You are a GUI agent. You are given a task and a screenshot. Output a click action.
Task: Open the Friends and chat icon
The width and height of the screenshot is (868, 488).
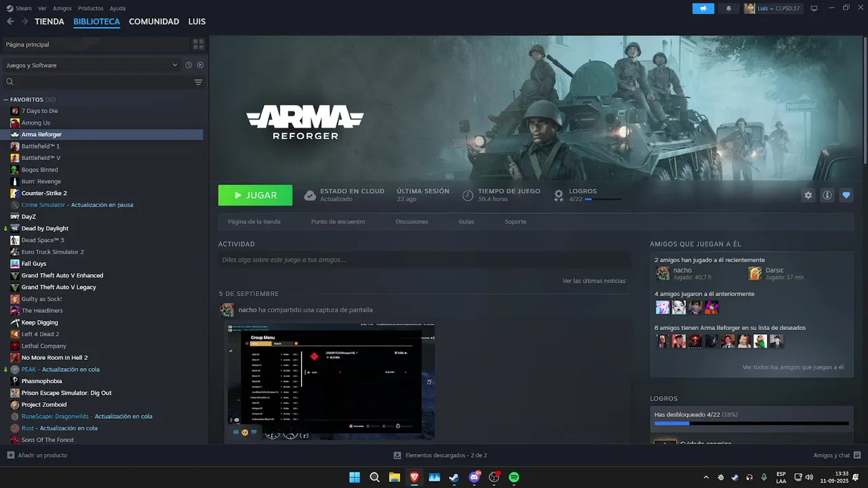tap(857, 455)
